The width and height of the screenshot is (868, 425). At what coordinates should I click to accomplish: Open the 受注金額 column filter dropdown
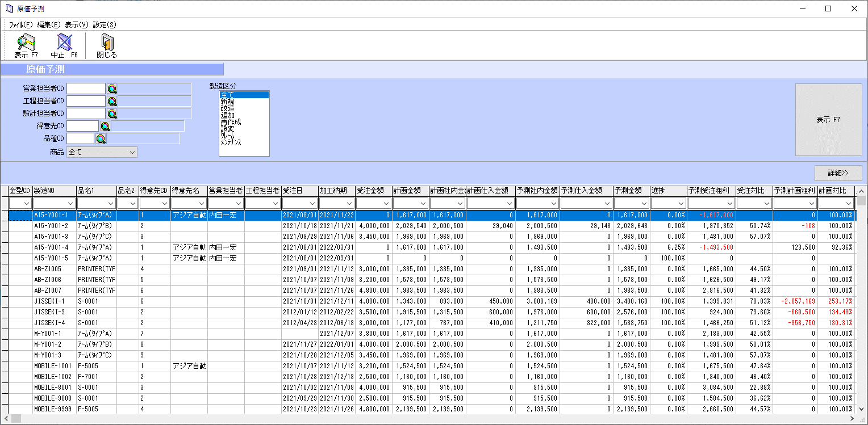(x=386, y=203)
